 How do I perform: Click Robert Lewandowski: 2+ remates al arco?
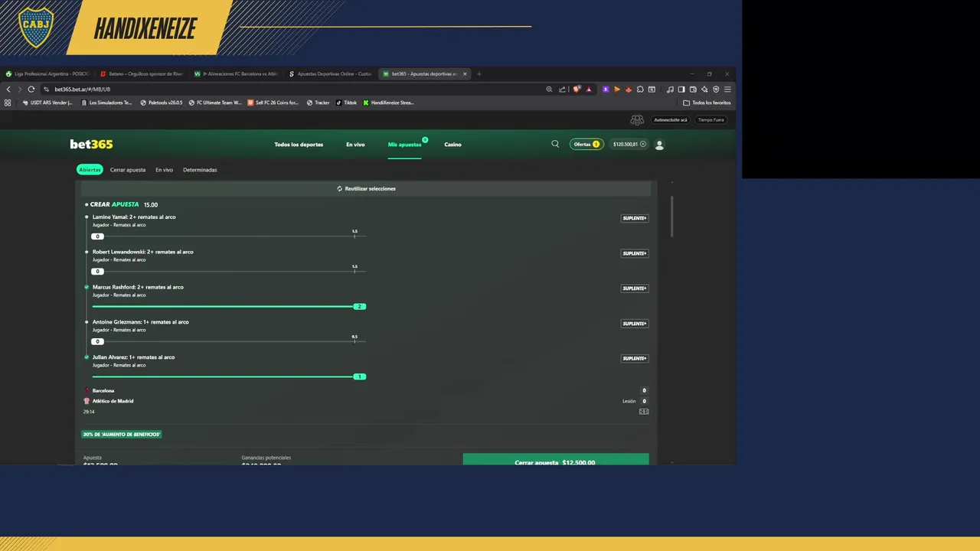point(143,252)
